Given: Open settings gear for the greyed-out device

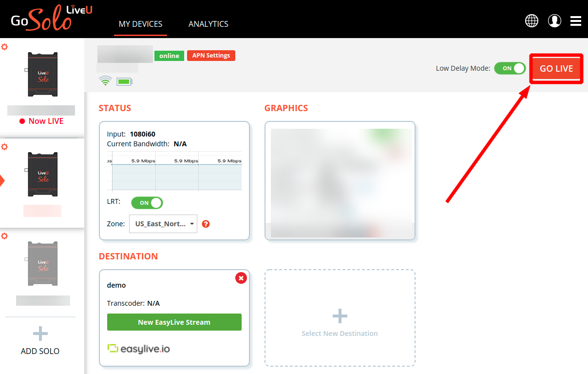Looking at the screenshot, I should click(x=4, y=236).
